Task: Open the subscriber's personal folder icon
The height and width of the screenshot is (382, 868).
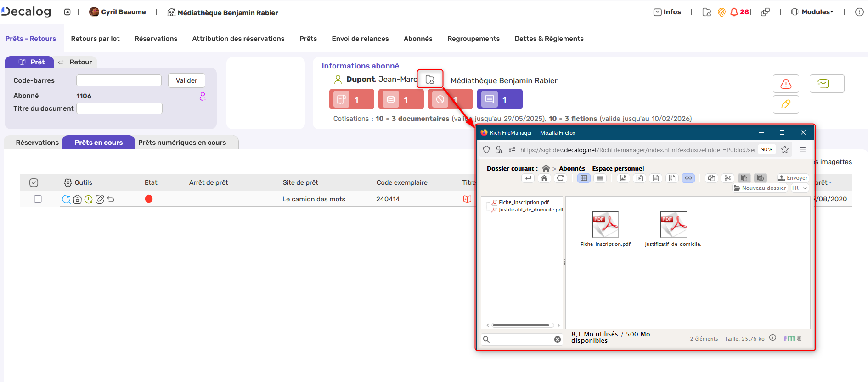Action: point(430,80)
